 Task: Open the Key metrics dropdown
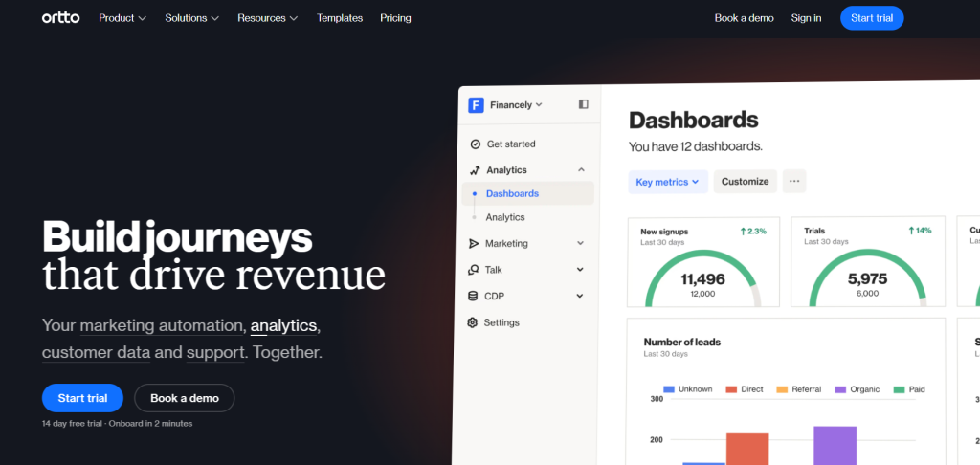click(x=667, y=182)
